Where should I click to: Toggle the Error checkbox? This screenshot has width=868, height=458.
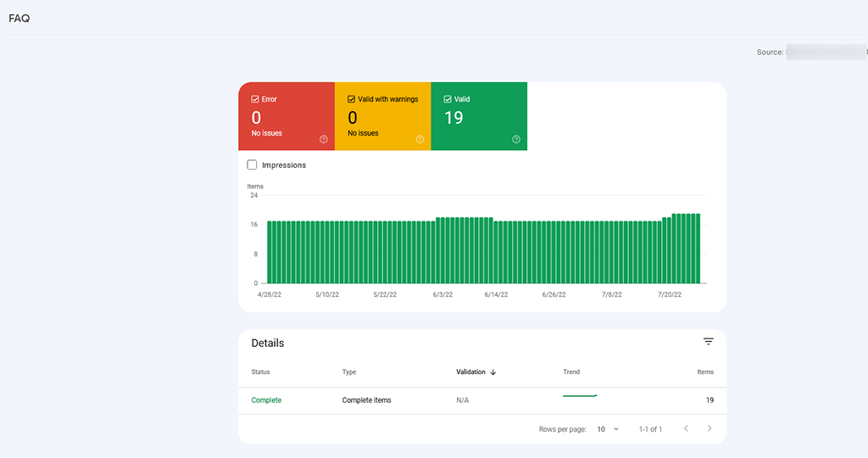click(x=255, y=99)
